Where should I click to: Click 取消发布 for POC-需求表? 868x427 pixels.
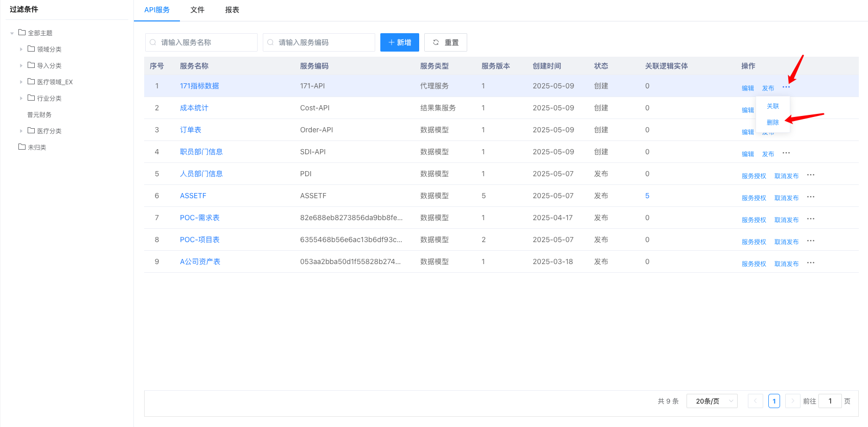(786, 220)
